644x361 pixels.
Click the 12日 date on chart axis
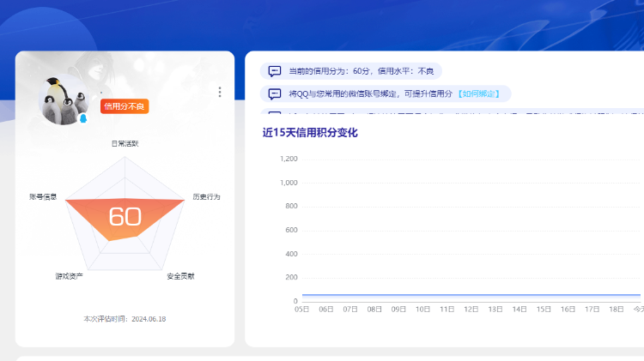471,309
